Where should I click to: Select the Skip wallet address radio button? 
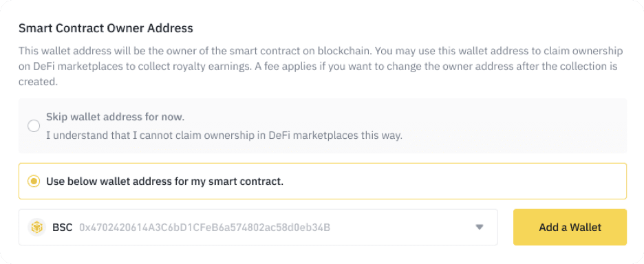(34, 126)
